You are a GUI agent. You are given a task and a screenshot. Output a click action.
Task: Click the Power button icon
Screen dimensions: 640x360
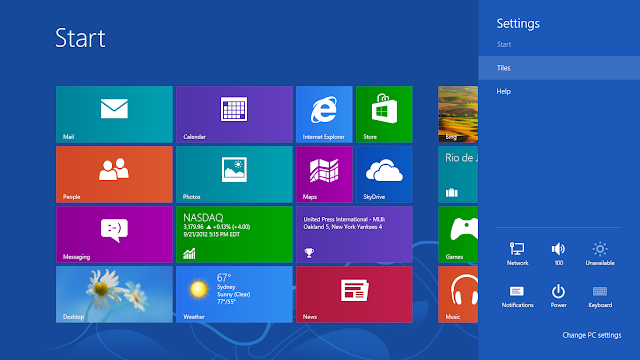pyautogui.click(x=558, y=296)
